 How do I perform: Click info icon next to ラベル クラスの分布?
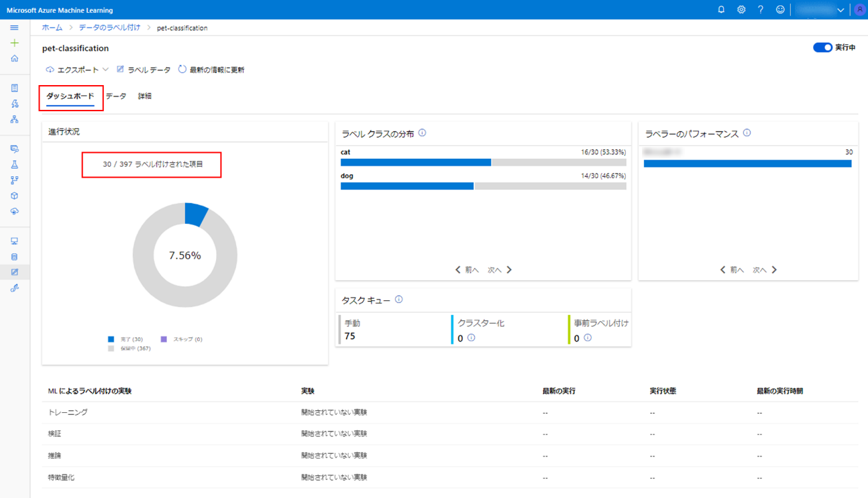pyautogui.click(x=422, y=133)
